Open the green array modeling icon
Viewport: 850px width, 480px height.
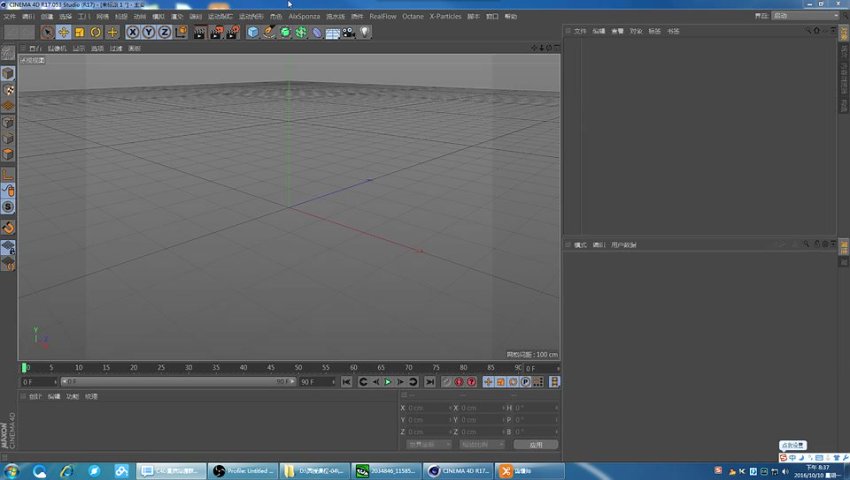pos(301,33)
